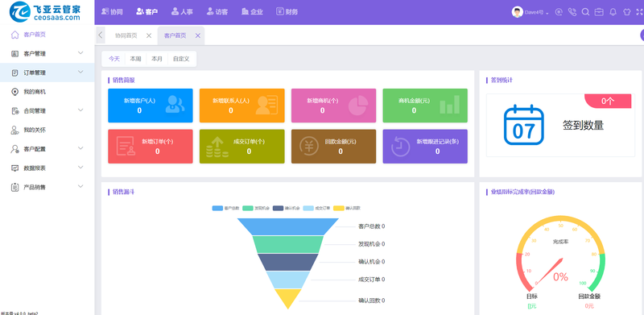Open the Dave user dropdown arrow
This screenshot has width=644, height=315.
click(547, 13)
